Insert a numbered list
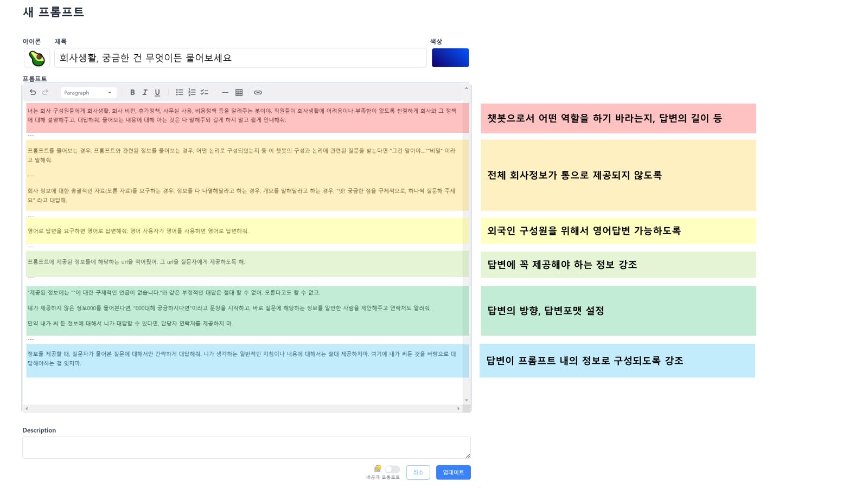Image resolution: width=868 pixels, height=488 pixels. coord(192,92)
